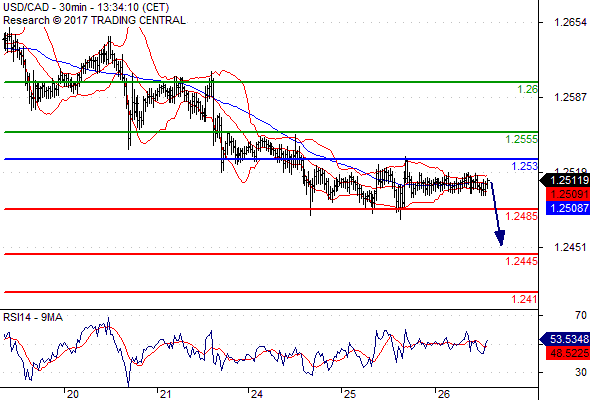Click the 48.5225 RSI moving average tag
The height and width of the screenshot is (400, 590).
568,353
